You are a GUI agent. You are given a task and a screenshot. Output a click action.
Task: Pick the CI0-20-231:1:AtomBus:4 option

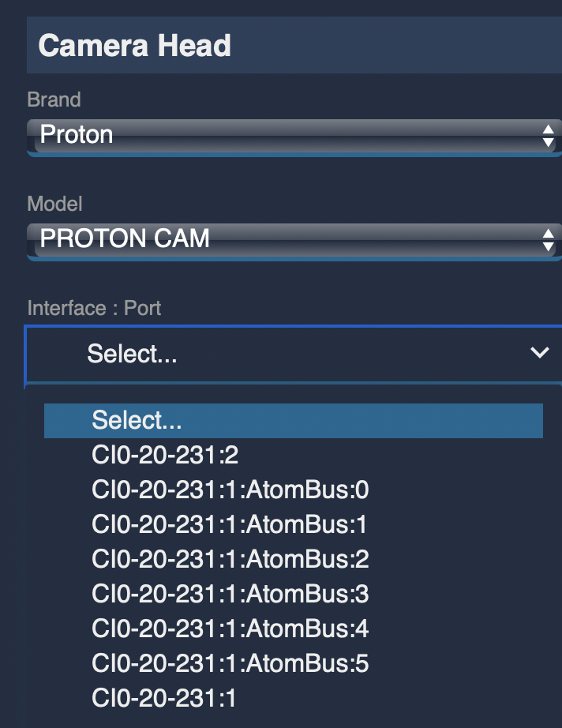pyautogui.click(x=230, y=629)
